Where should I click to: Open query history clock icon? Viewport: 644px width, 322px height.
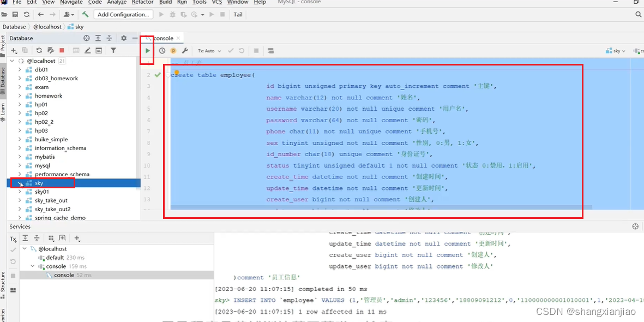pos(162,51)
